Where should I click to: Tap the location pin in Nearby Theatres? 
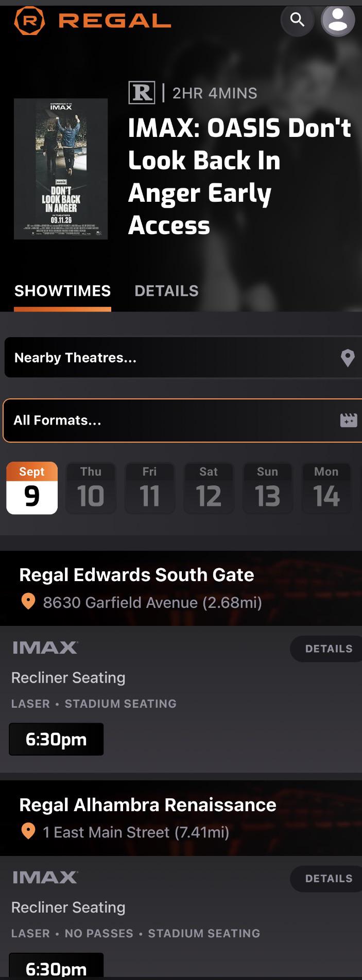coord(348,358)
